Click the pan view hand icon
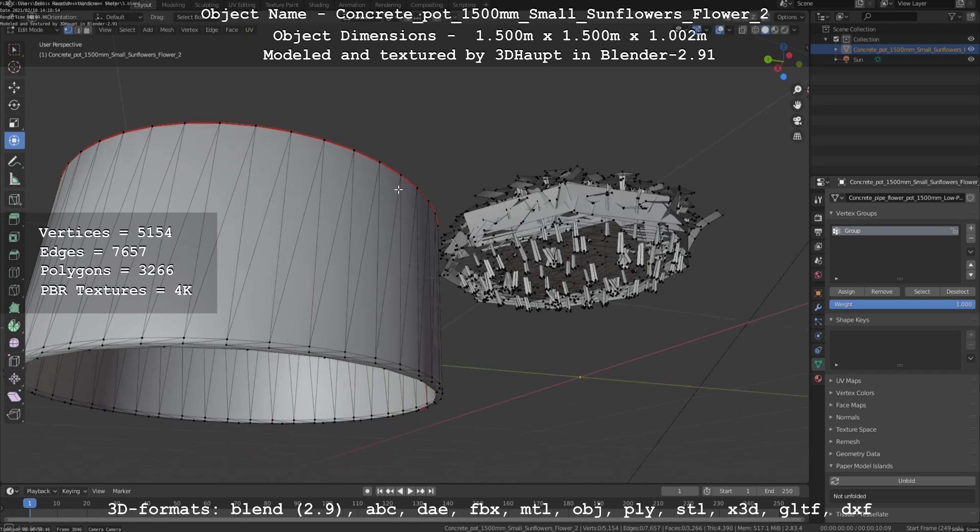980x532 pixels. point(797,105)
